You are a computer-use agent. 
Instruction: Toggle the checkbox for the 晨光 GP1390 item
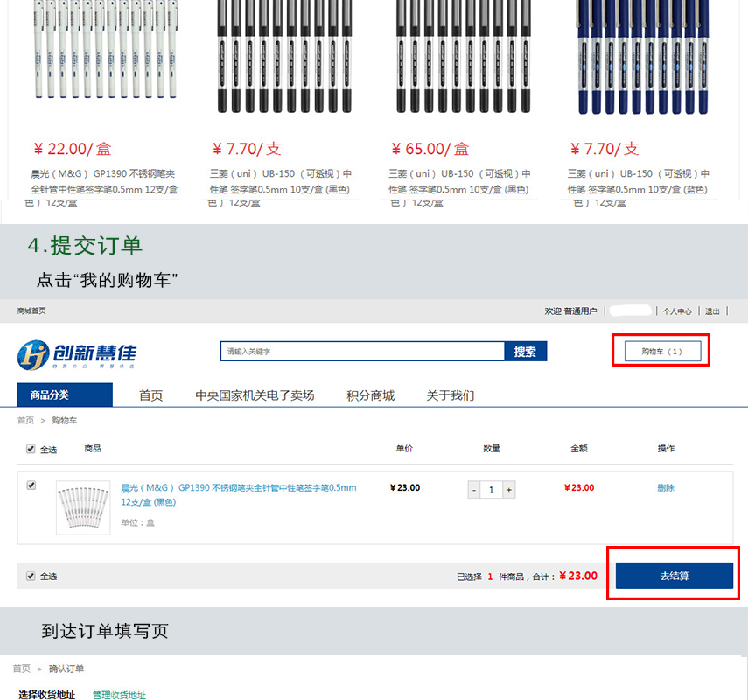click(x=31, y=486)
